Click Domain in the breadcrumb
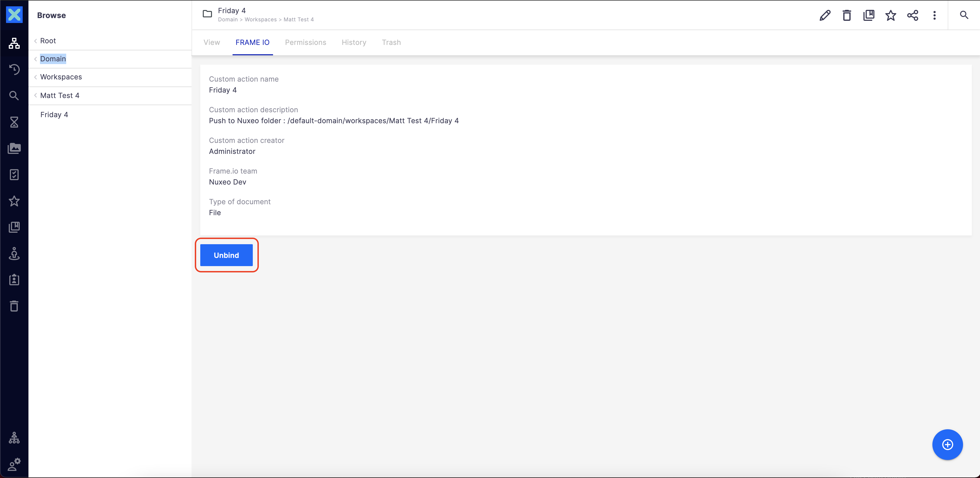Image resolution: width=980 pixels, height=478 pixels. tap(228, 19)
